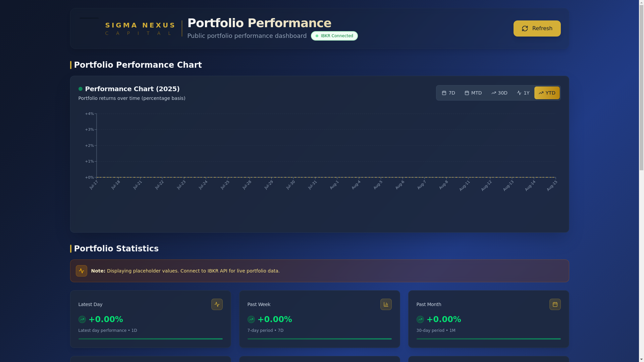Click the +0% y-axis label
The width and height of the screenshot is (644, 362).
pyautogui.click(x=89, y=178)
